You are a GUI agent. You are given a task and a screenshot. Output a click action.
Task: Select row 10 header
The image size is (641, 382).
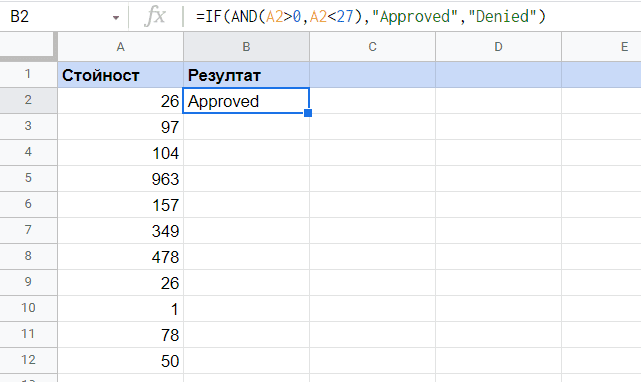[28, 308]
